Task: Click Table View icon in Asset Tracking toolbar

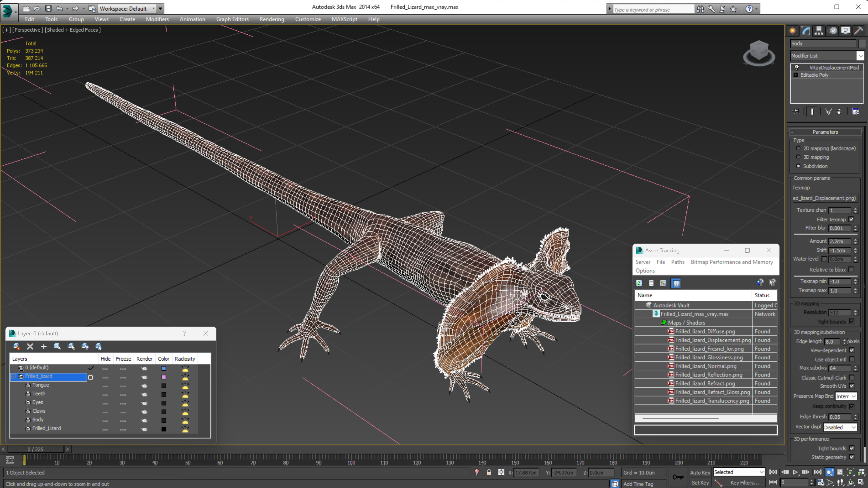Action: [676, 283]
